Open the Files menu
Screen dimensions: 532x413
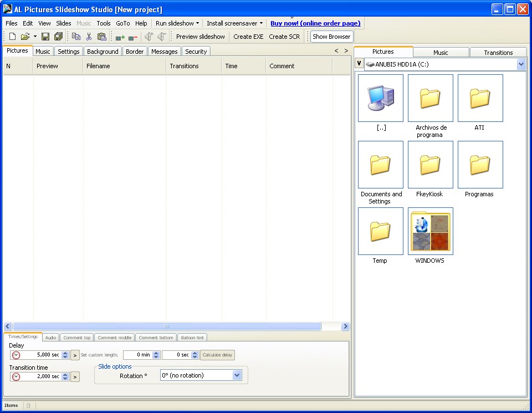coord(11,23)
